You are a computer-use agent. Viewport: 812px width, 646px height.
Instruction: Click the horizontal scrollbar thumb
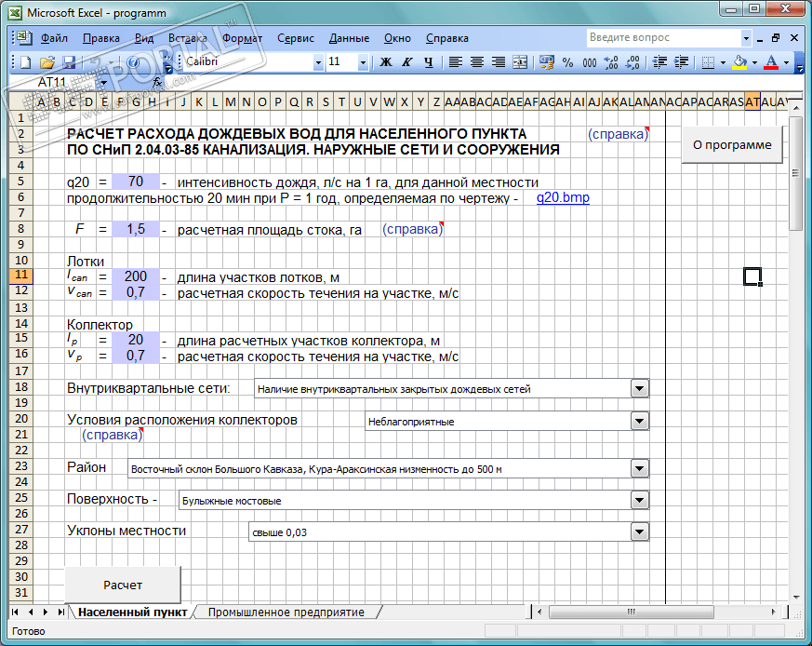coord(631,612)
